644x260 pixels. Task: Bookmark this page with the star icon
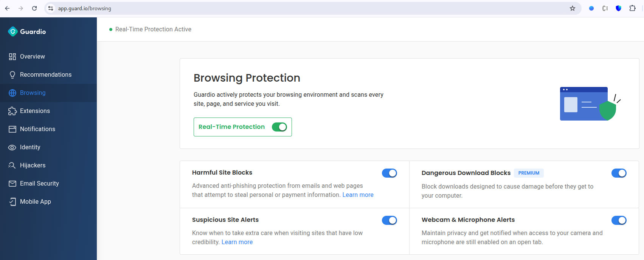(573, 8)
